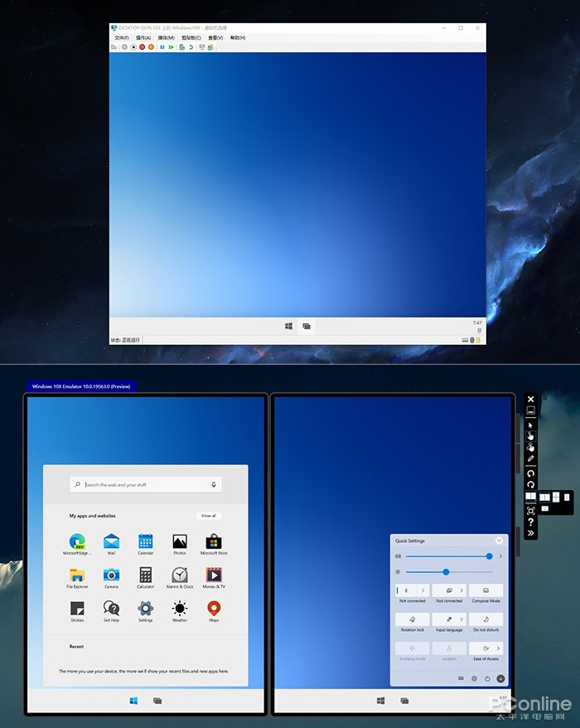This screenshot has height=728, width=580.
Task: Adjust the volume slider in Quick Settings
Action: point(447,556)
